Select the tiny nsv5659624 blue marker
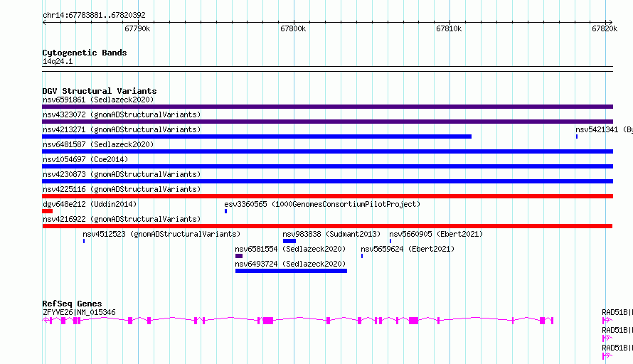 click(x=362, y=256)
